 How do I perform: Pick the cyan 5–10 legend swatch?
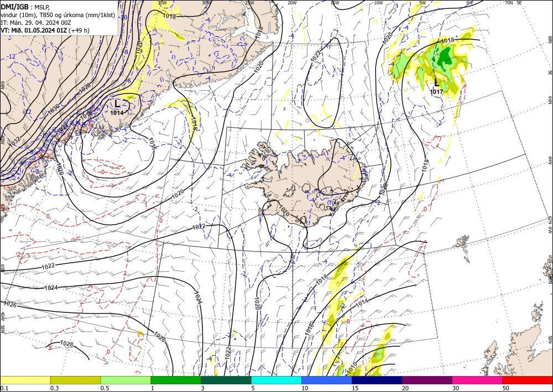click(276, 380)
